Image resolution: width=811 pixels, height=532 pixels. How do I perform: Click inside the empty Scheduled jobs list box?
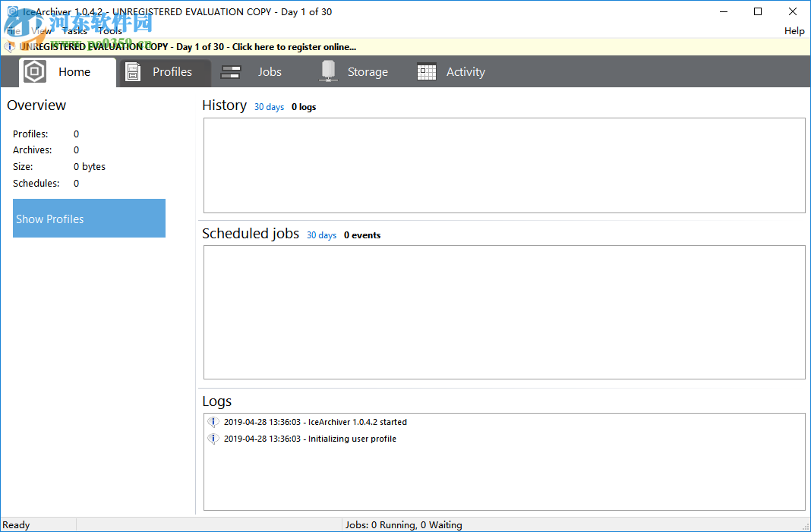[504, 312]
